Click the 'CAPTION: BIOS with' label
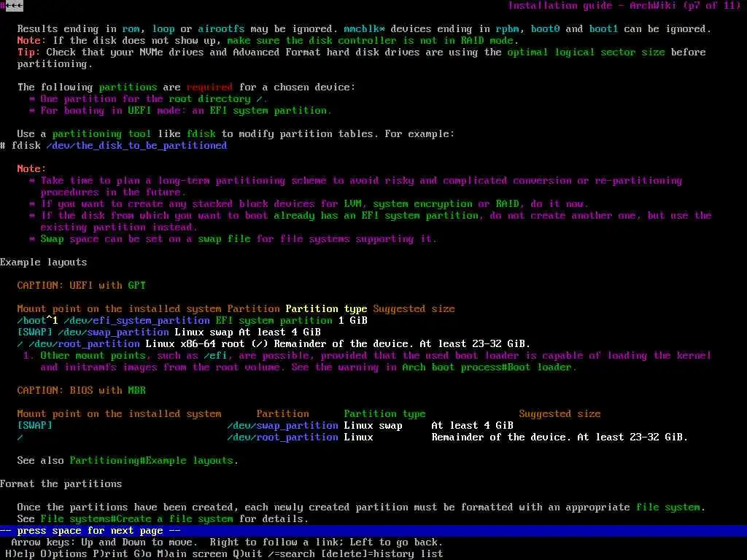This screenshot has width=747, height=560. tap(69, 391)
